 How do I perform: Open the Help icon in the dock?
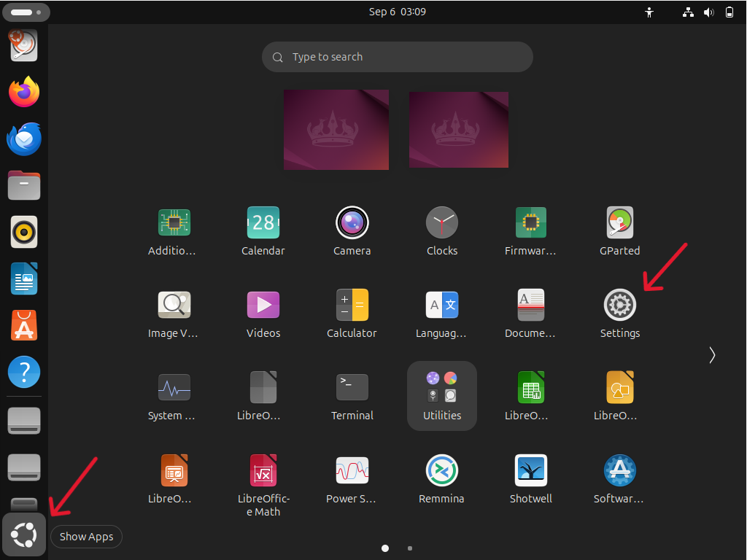pos(24,372)
